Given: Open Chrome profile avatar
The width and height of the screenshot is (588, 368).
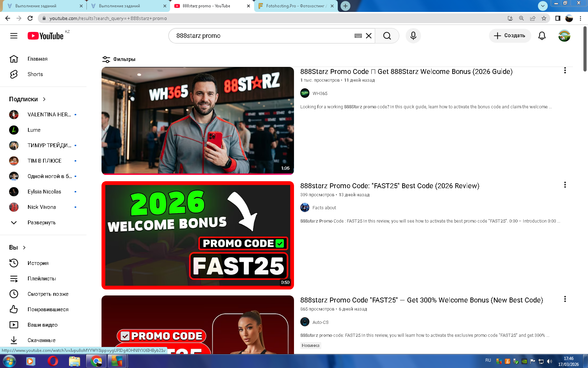Looking at the screenshot, I should [x=569, y=18].
